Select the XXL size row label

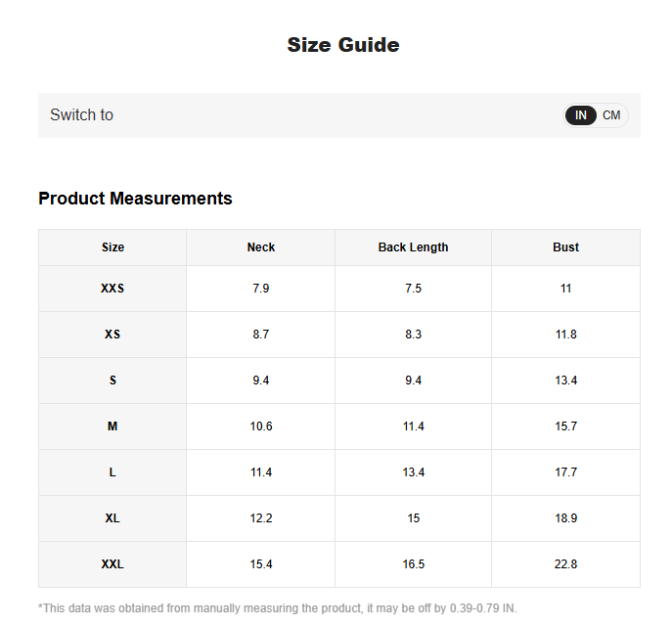112,564
